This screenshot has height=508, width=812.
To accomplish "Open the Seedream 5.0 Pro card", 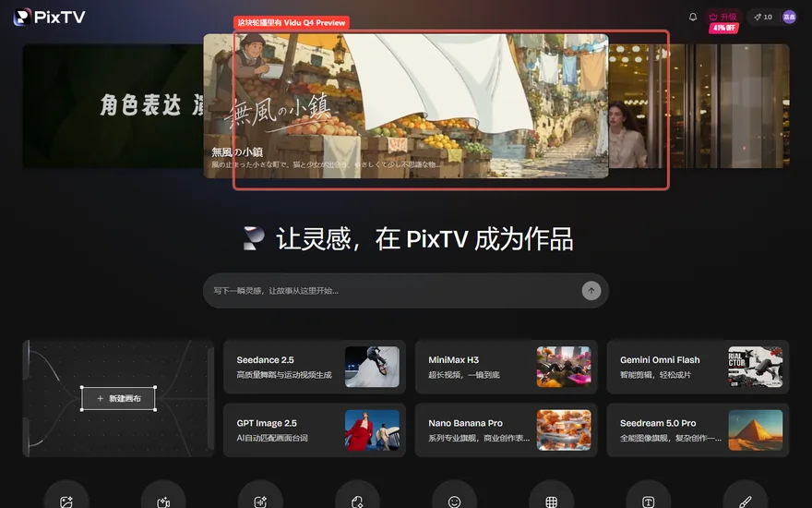I will click(698, 430).
